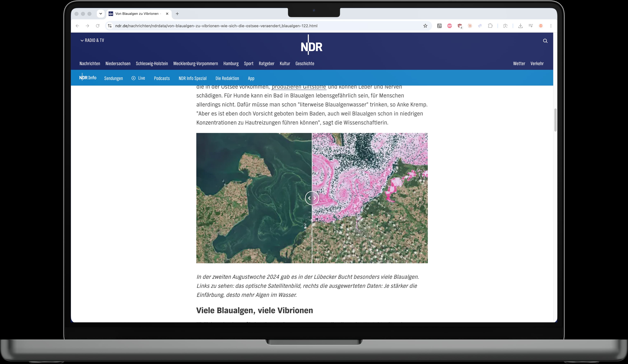
Task: Open the Sport section
Action: [x=249, y=64]
